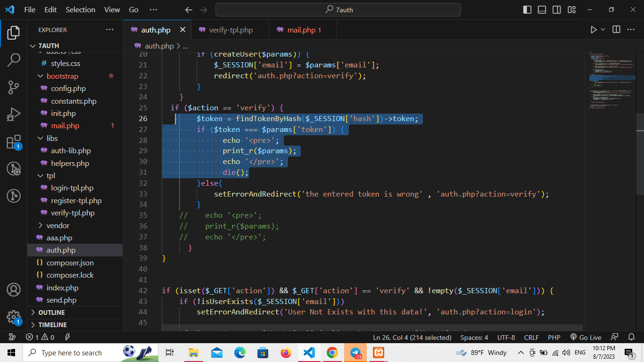Open the Windows Start menu

11,353
